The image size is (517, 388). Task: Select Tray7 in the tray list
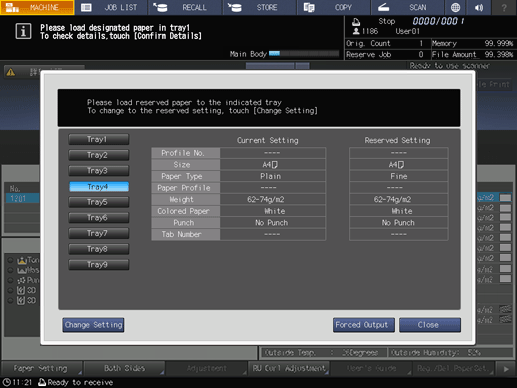click(99, 233)
